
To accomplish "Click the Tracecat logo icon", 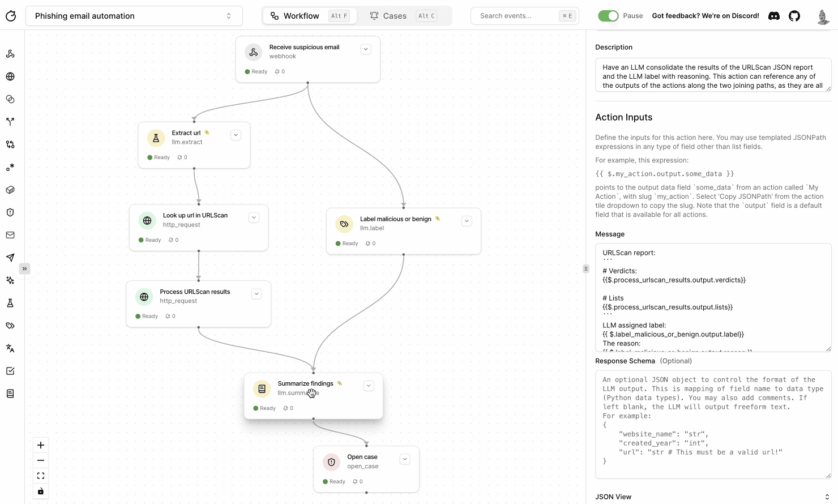I will (x=11, y=16).
